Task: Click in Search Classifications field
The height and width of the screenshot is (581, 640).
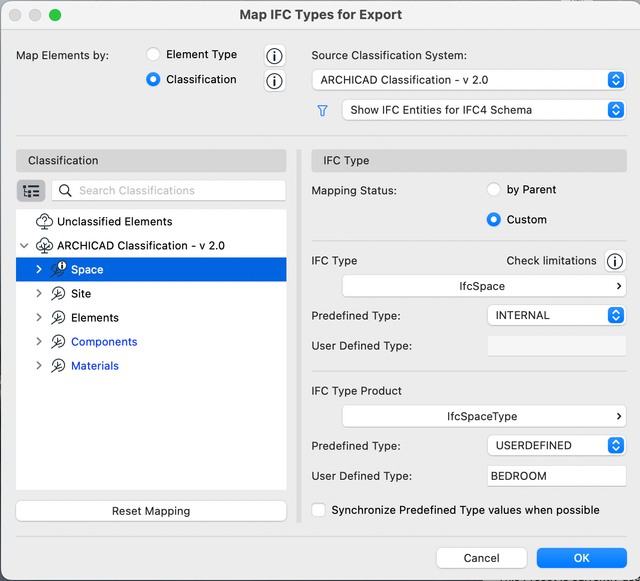Action: tap(169, 191)
